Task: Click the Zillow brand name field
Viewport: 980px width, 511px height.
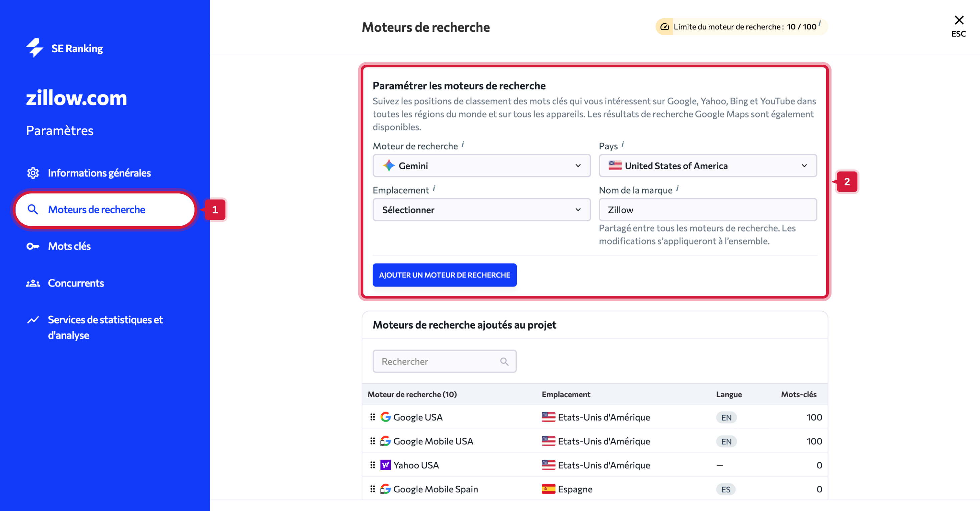Action: click(x=707, y=209)
